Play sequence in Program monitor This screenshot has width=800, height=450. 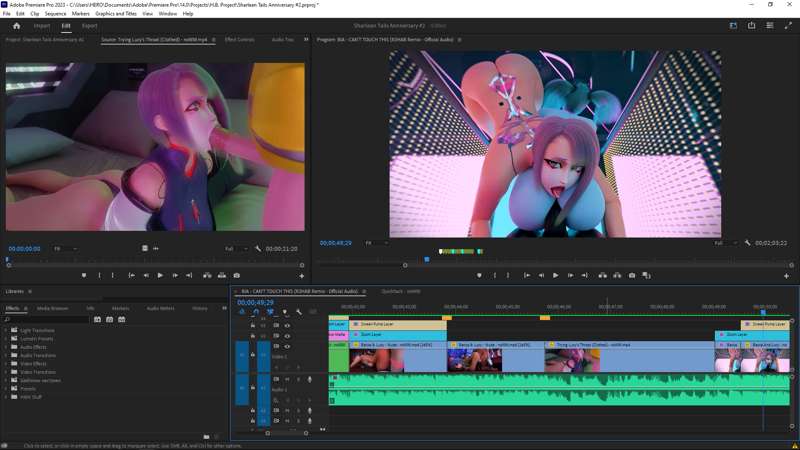pos(556,276)
